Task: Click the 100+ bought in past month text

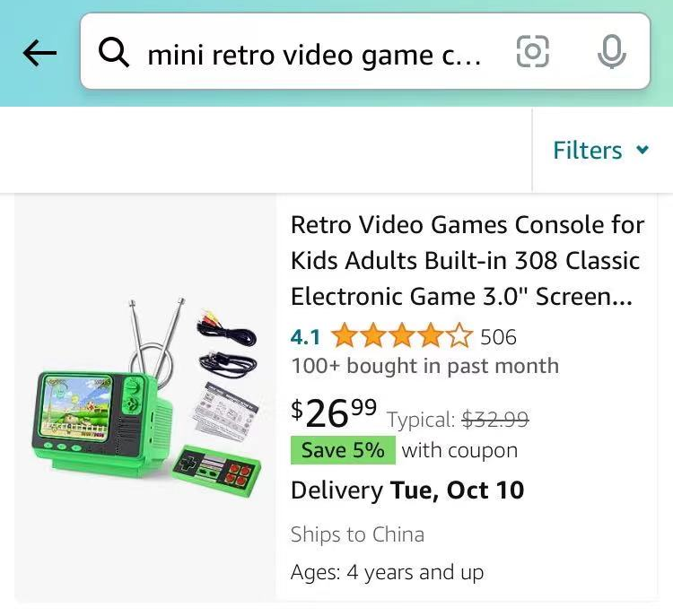Action: coord(425,366)
